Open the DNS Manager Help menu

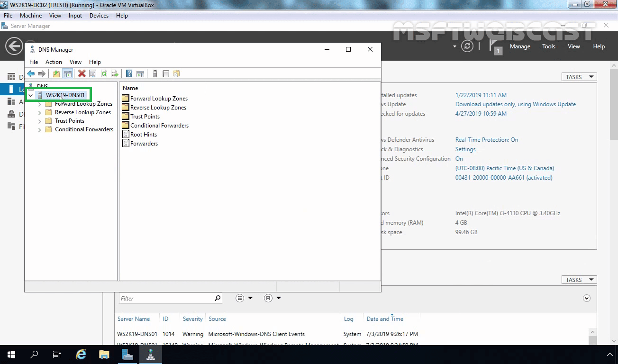pyautogui.click(x=95, y=62)
